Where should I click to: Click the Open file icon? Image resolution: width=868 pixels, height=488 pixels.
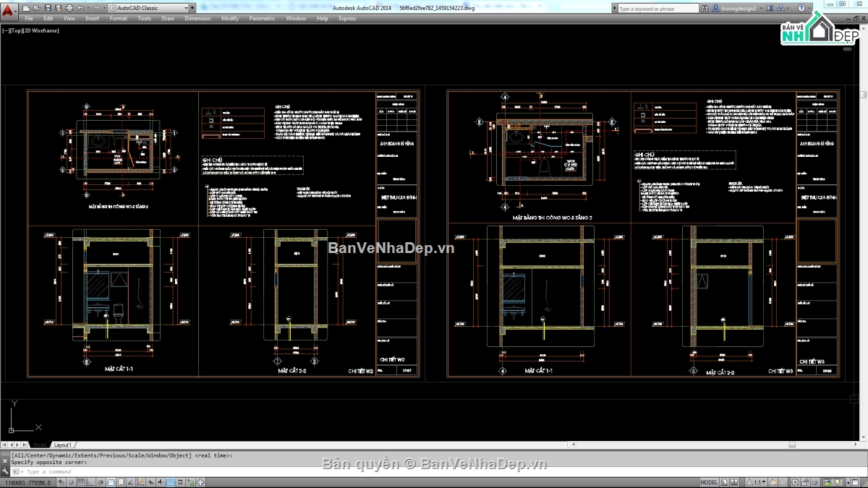click(x=35, y=8)
